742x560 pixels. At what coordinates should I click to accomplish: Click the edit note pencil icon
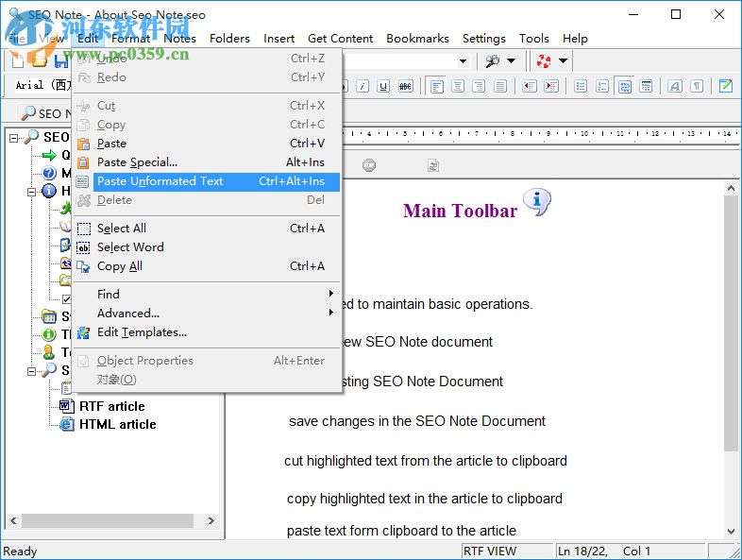click(725, 86)
